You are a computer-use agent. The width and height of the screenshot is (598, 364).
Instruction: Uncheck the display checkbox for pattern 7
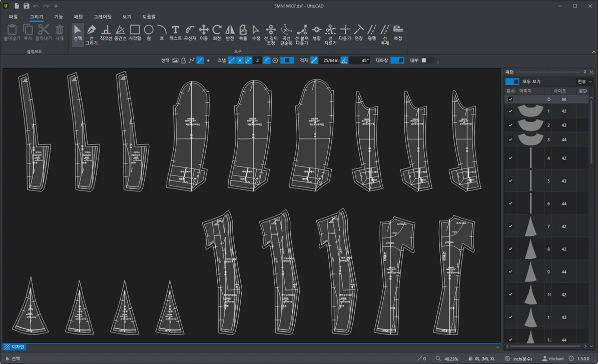coord(510,226)
